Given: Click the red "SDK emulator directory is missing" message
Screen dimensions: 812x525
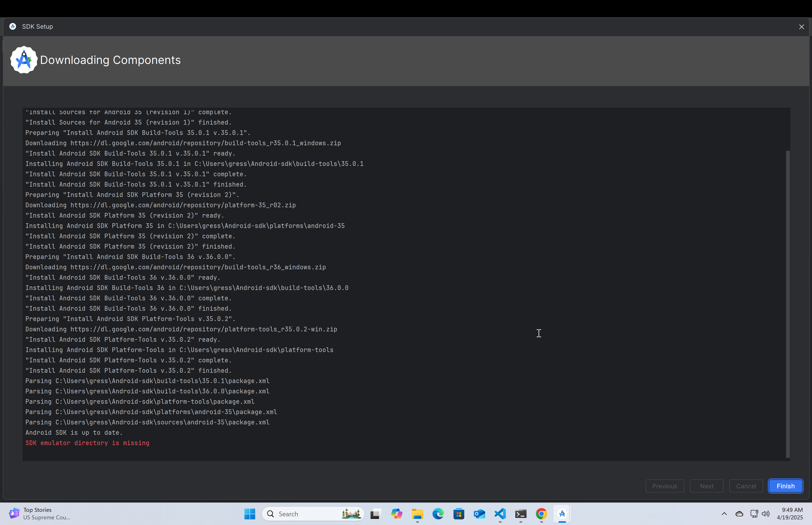Looking at the screenshot, I should point(87,443).
